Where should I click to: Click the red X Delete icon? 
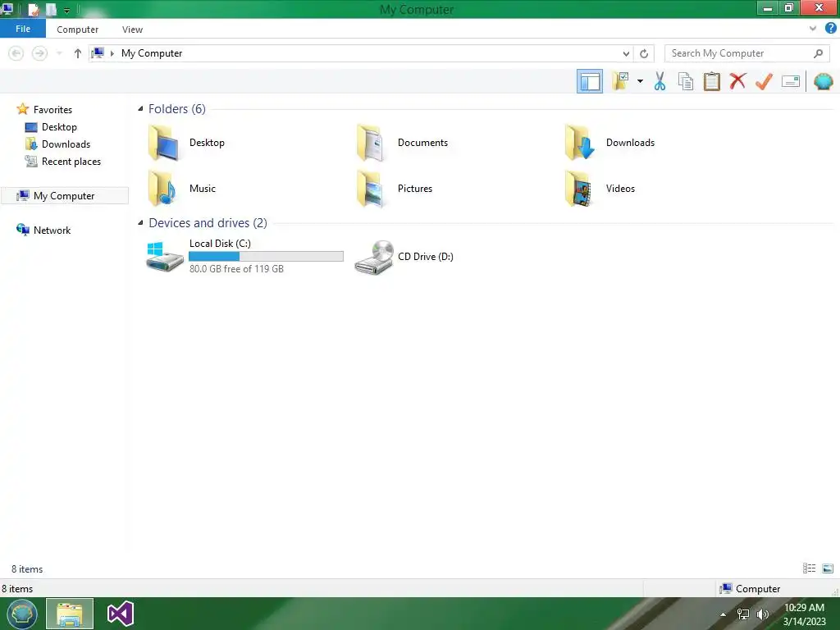737,81
